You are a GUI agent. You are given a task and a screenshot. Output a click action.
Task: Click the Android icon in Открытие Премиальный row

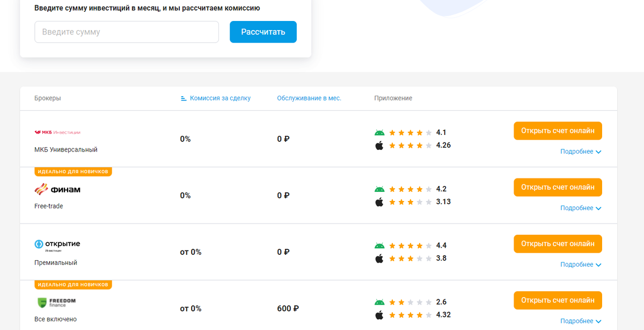(379, 246)
